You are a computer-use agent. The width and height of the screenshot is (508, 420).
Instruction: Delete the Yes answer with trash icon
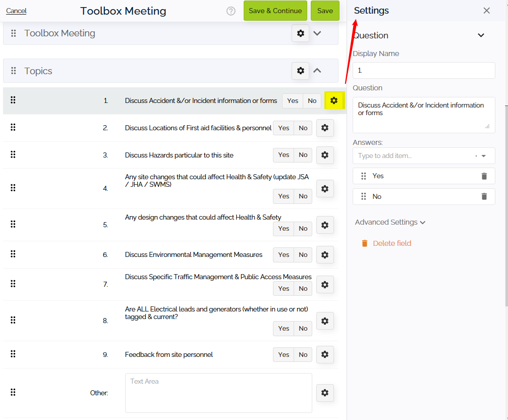click(x=484, y=176)
